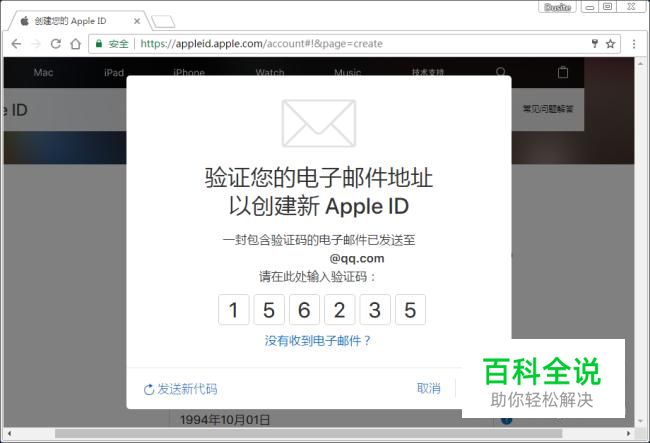Image resolution: width=650 pixels, height=443 pixels.
Task: Click fourth code digit box showing 2
Action: [x=340, y=310]
